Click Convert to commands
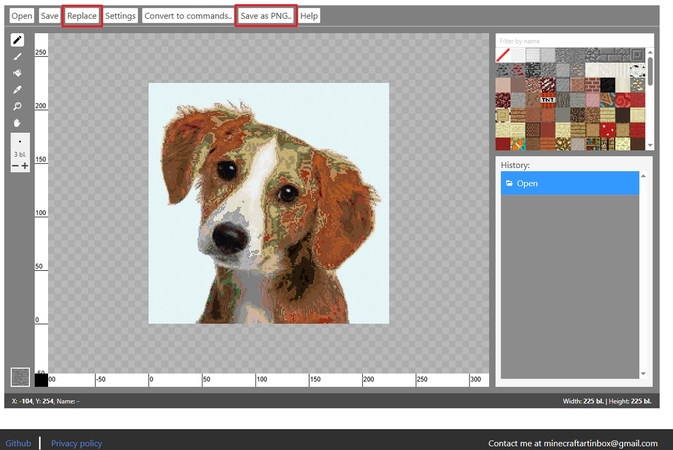This screenshot has height=450, width=673. (x=188, y=16)
